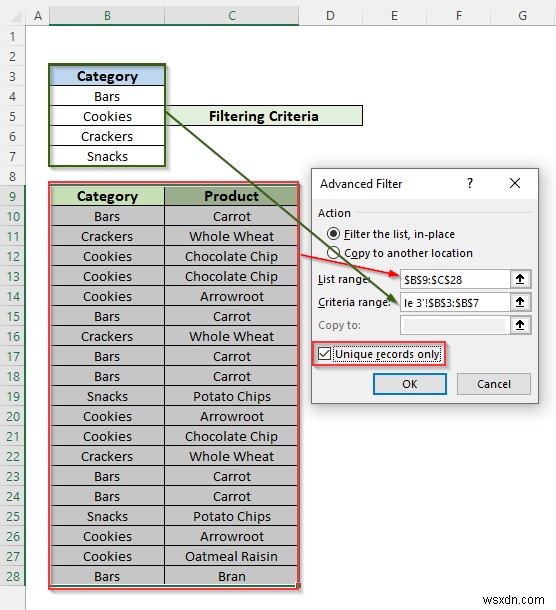556x610 pixels.
Task: Click 'Arrowroot' cell in row 20
Action: (x=232, y=416)
